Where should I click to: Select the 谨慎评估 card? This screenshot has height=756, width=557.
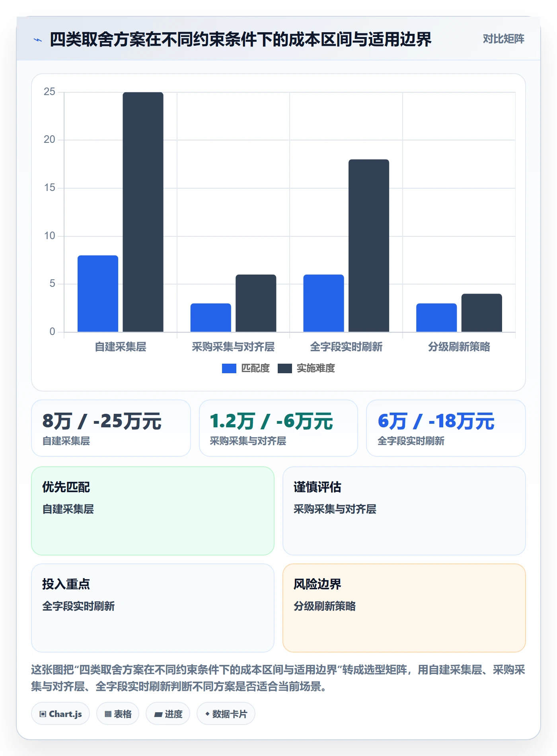coord(404,511)
